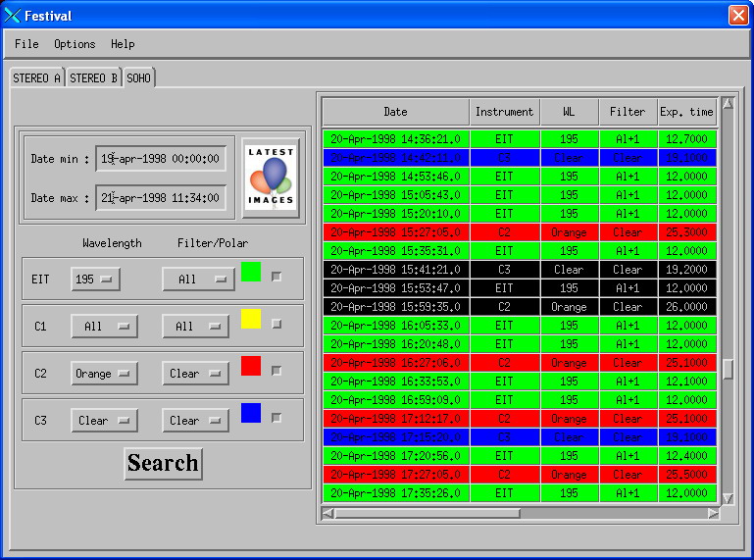
Task: Sort by the Date column header
Action: 395,112
